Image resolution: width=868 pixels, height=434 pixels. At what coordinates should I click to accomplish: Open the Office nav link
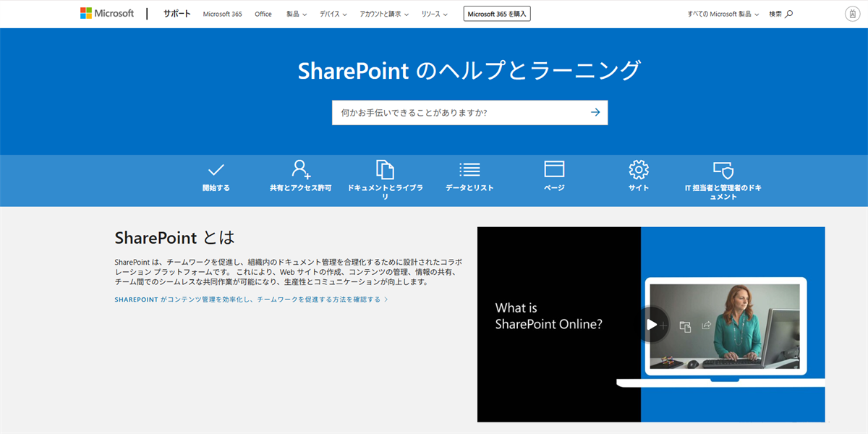[263, 14]
